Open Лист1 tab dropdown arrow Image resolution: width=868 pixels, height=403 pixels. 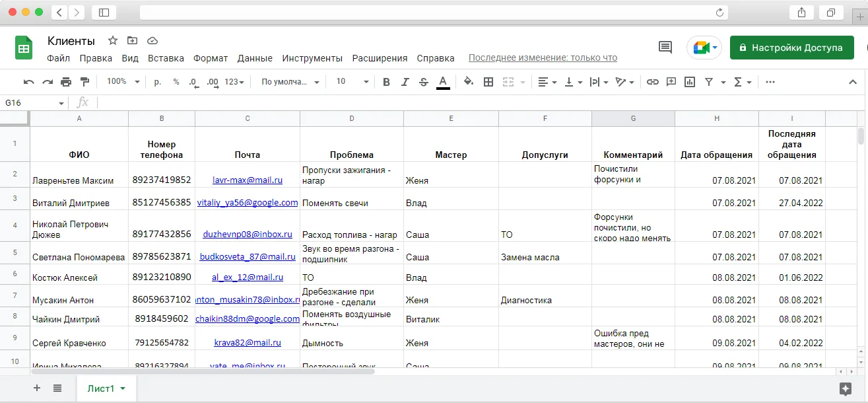coord(123,388)
